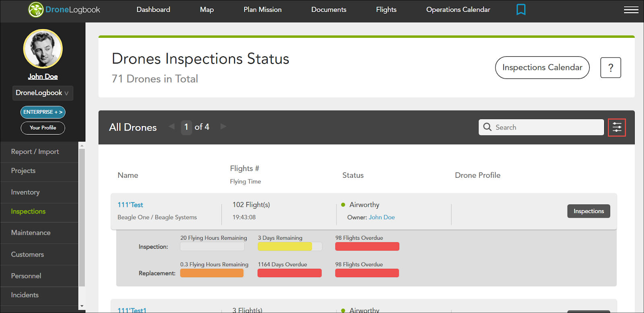Click Inspections button for 111'Test
The height and width of the screenshot is (313, 644).
pyautogui.click(x=588, y=211)
